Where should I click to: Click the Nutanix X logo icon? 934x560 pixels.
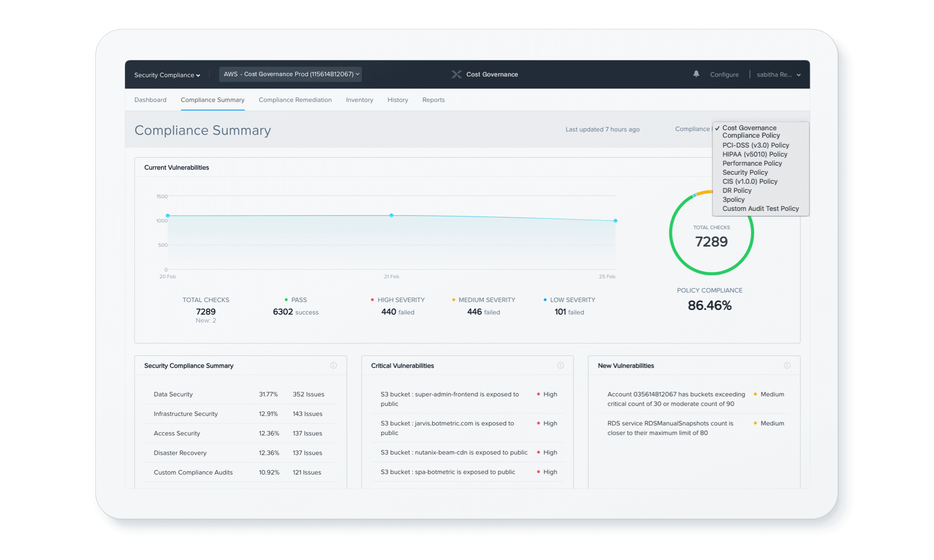[x=456, y=74]
